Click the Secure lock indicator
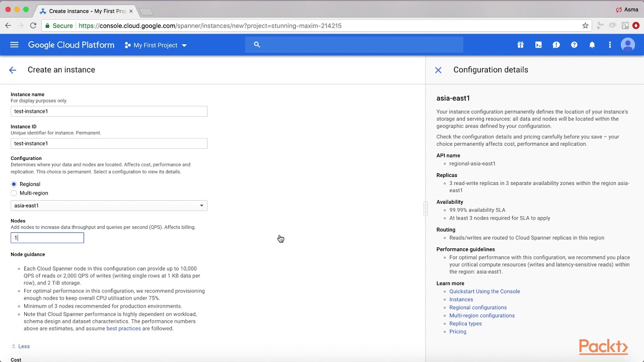 [x=59, y=26]
